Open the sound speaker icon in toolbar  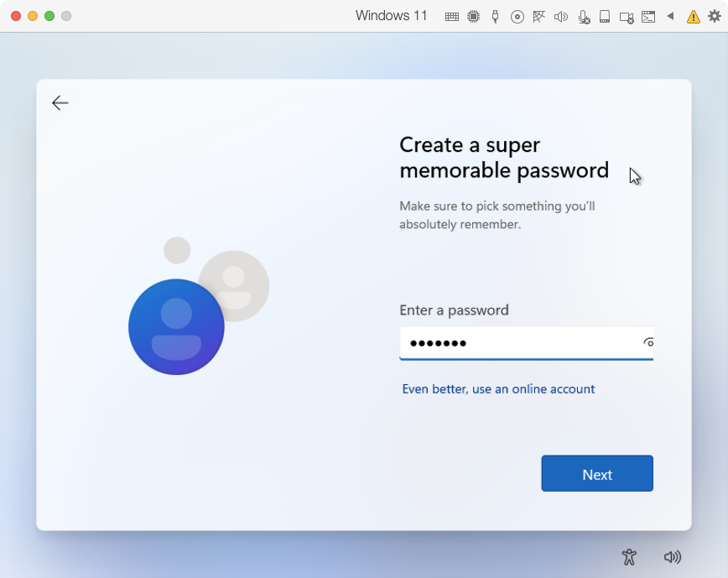click(x=561, y=17)
